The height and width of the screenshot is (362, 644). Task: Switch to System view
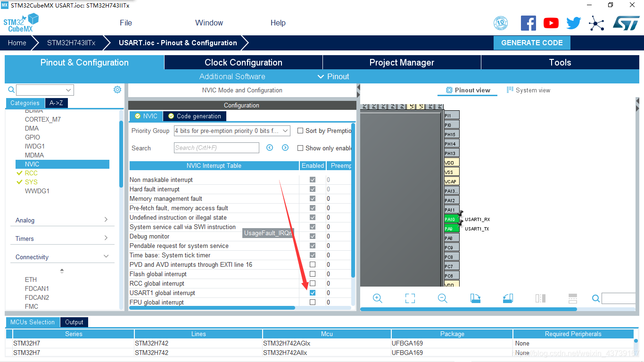pyautogui.click(x=528, y=90)
